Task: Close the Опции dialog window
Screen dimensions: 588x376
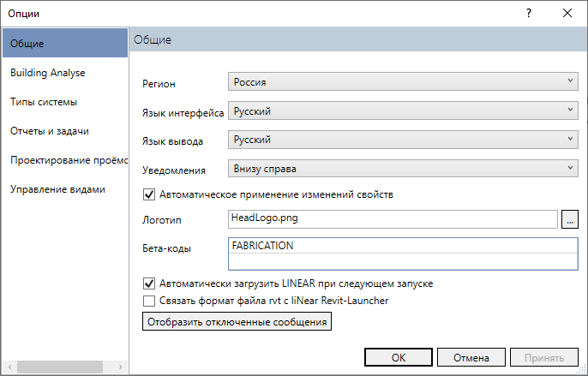Action: (x=567, y=14)
